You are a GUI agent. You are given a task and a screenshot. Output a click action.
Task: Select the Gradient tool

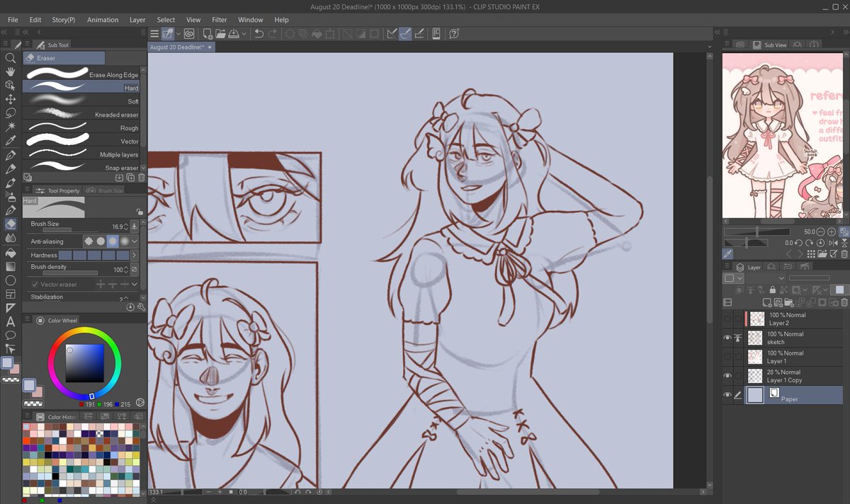(x=11, y=267)
